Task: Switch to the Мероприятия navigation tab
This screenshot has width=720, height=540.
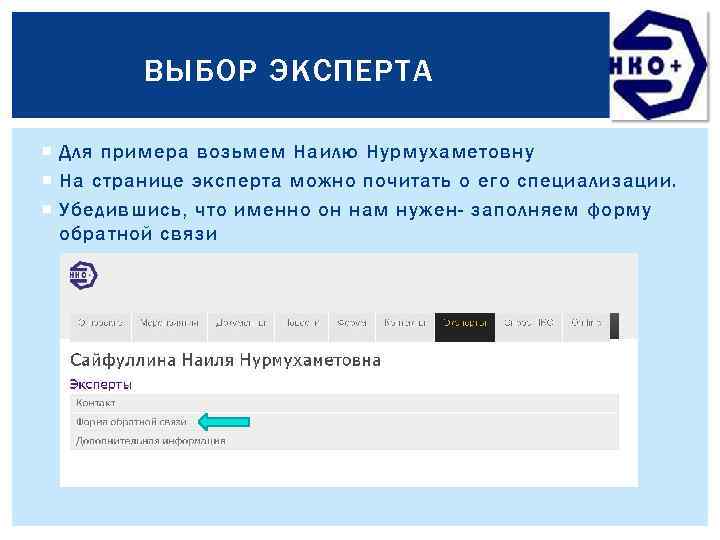Action: click(169, 326)
